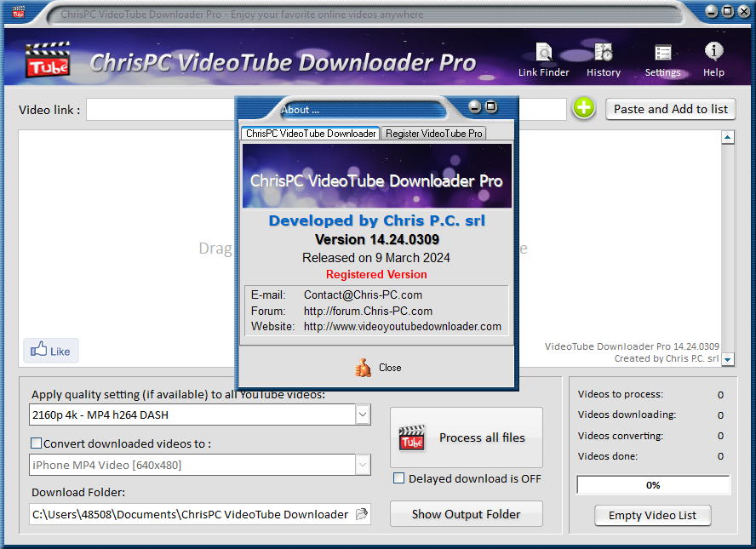Open the Settings panel
Viewport: 756px width, 549px height.
pos(662,60)
